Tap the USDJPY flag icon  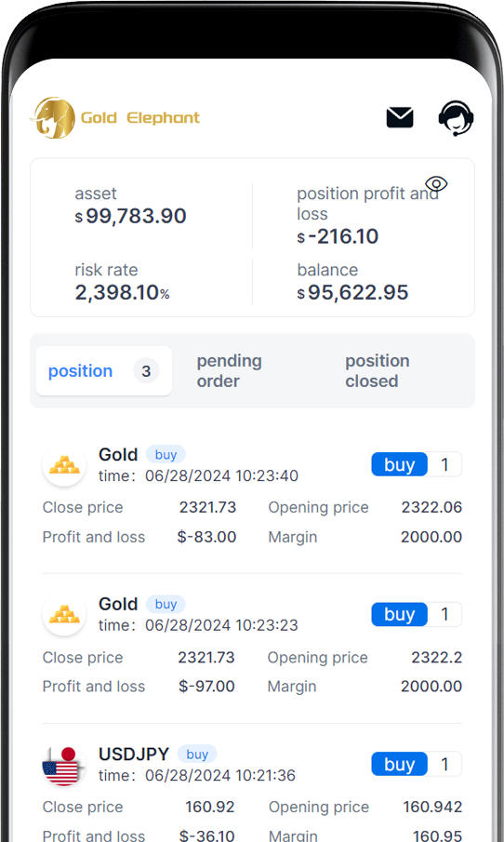coord(64,765)
